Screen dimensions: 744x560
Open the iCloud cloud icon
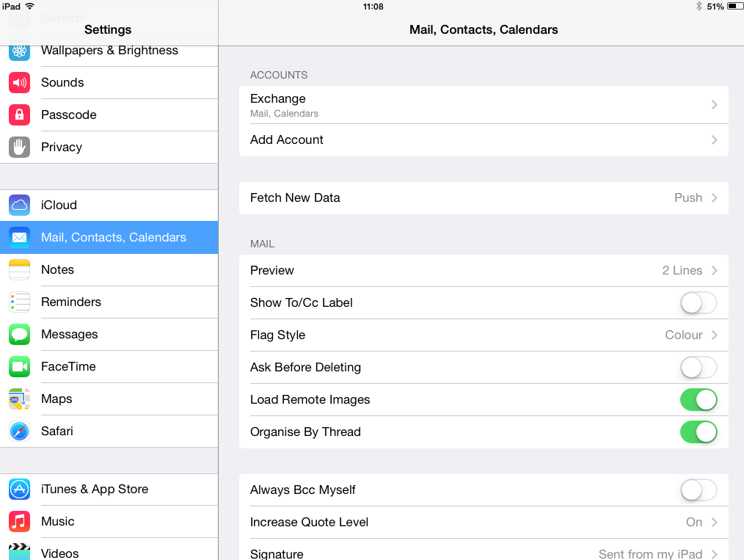click(x=20, y=206)
